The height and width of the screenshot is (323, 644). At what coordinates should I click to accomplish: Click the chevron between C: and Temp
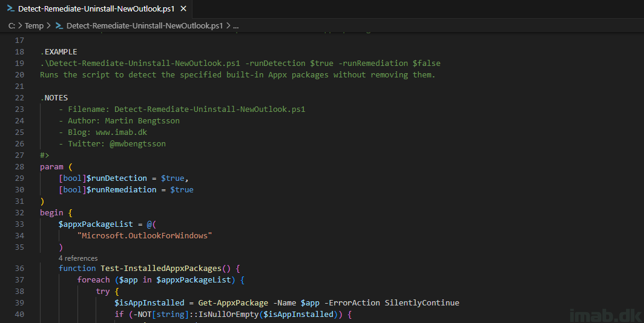(20, 25)
